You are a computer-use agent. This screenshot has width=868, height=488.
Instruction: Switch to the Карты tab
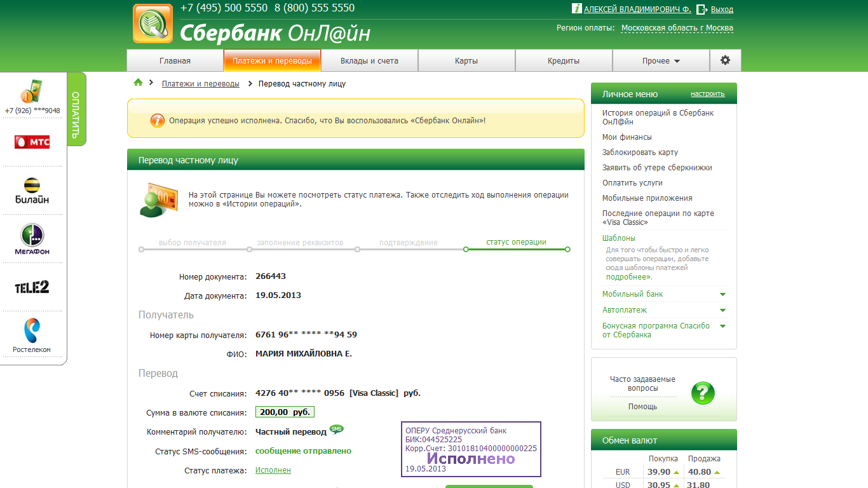[466, 61]
